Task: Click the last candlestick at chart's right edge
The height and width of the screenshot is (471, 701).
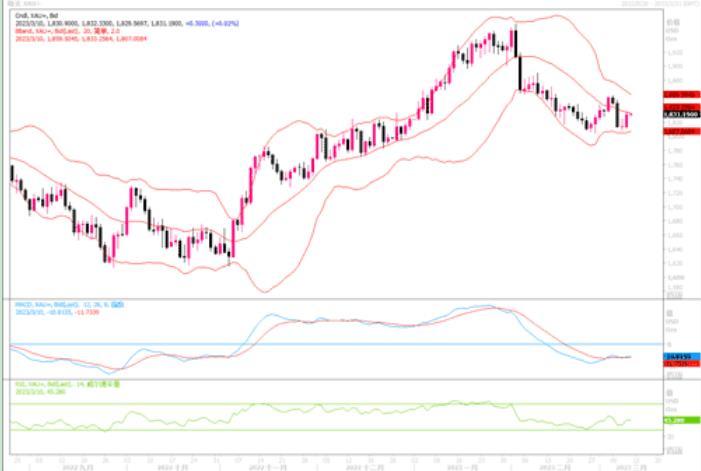Action: (x=628, y=120)
